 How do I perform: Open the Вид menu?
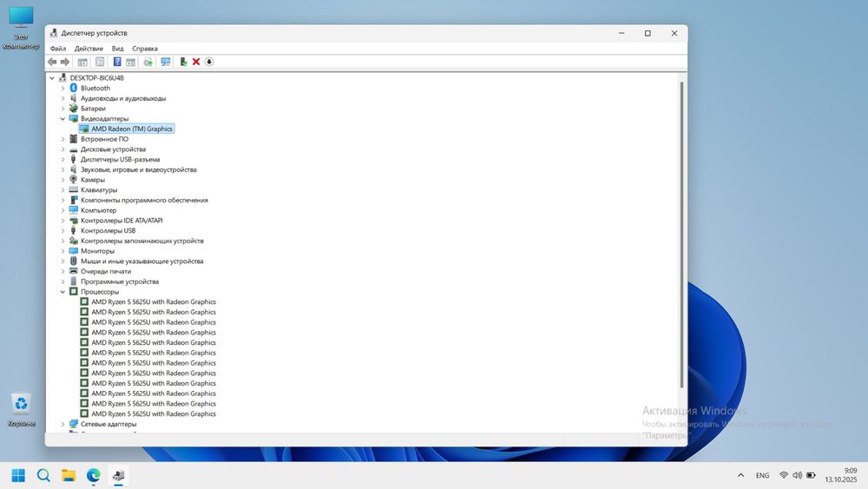[x=117, y=49]
